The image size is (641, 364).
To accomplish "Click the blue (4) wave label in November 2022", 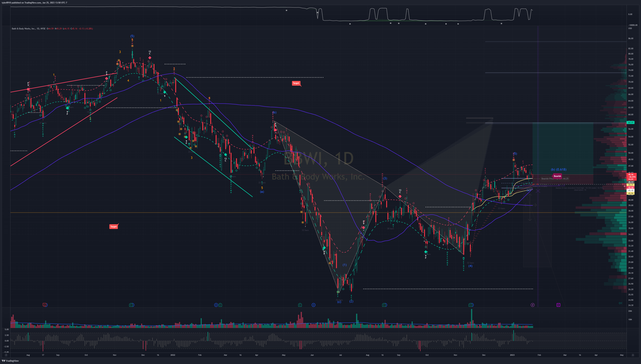I will (470, 266).
